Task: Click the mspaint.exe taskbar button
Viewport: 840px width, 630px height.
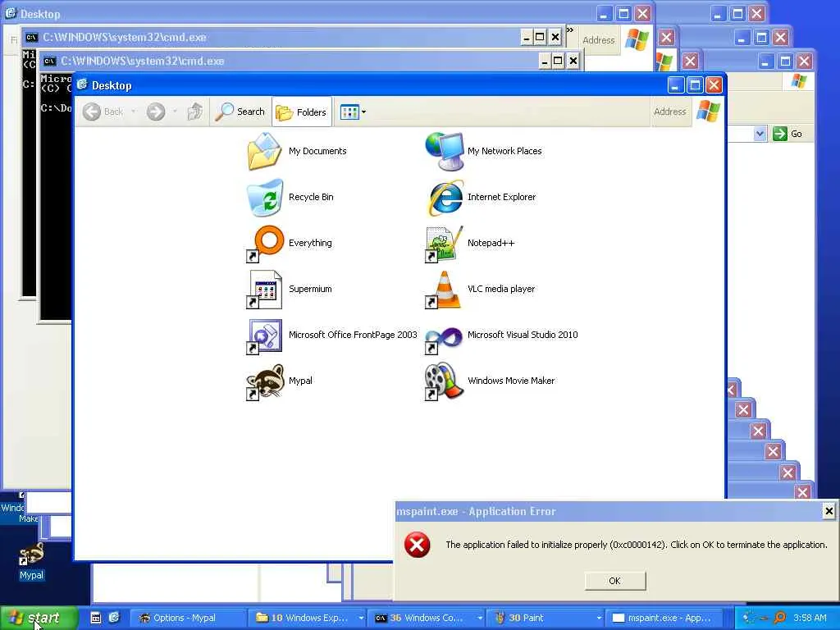Action: 664,618
